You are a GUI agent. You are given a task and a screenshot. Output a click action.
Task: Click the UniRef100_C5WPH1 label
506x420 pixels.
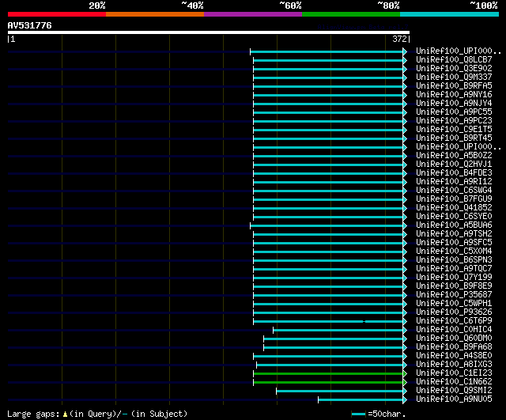[x=454, y=304]
